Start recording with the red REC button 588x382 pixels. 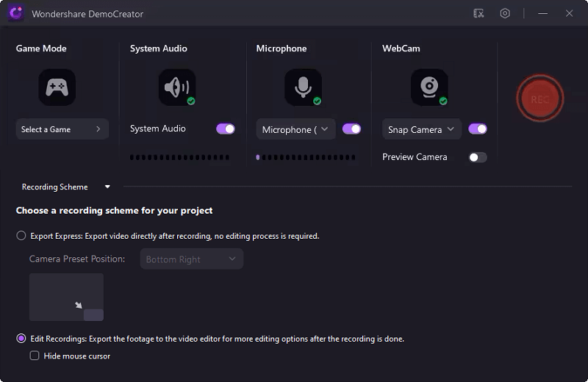coord(540,98)
